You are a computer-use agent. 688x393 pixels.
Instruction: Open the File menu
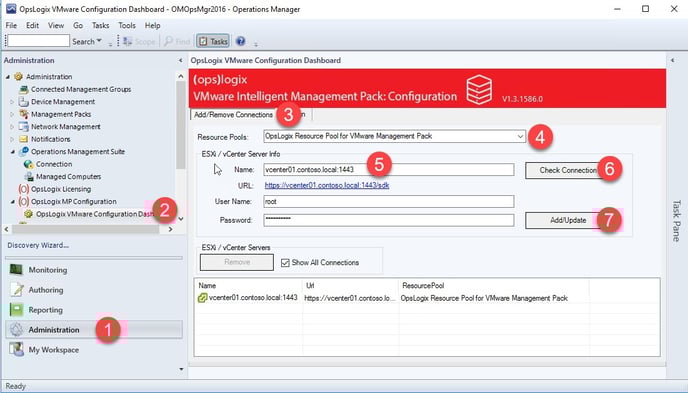(11, 25)
